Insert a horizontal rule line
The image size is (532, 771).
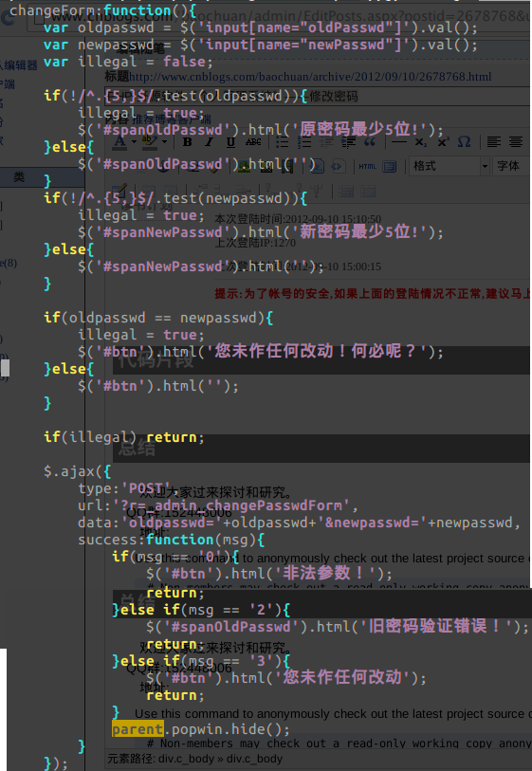(x=398, y=142)
